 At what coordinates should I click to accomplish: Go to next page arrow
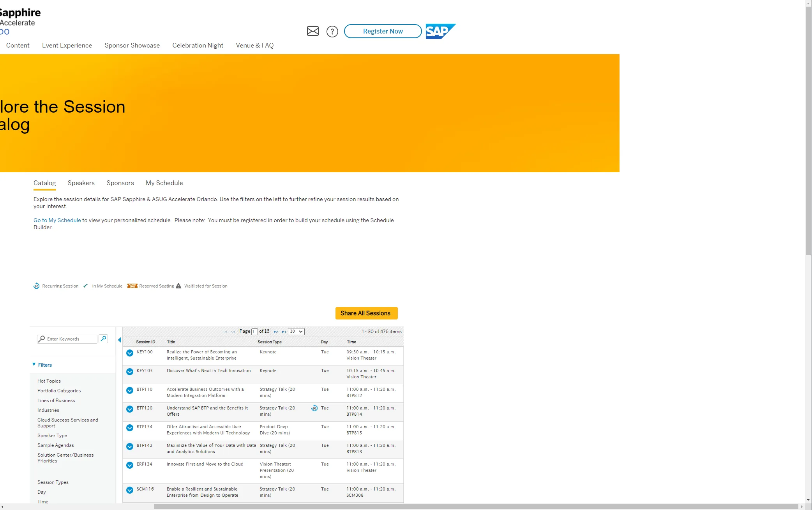pos(276,332)
